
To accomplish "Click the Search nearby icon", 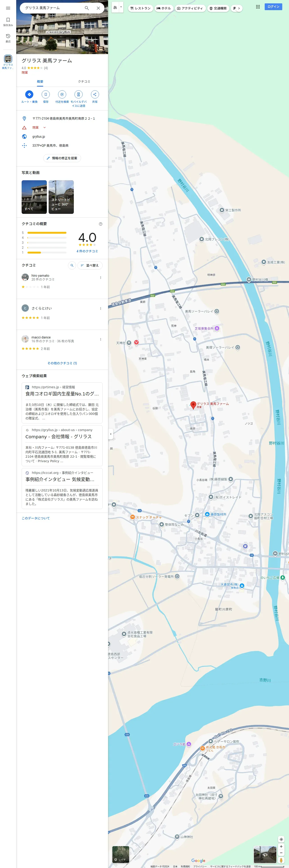I will pos(62,94).
